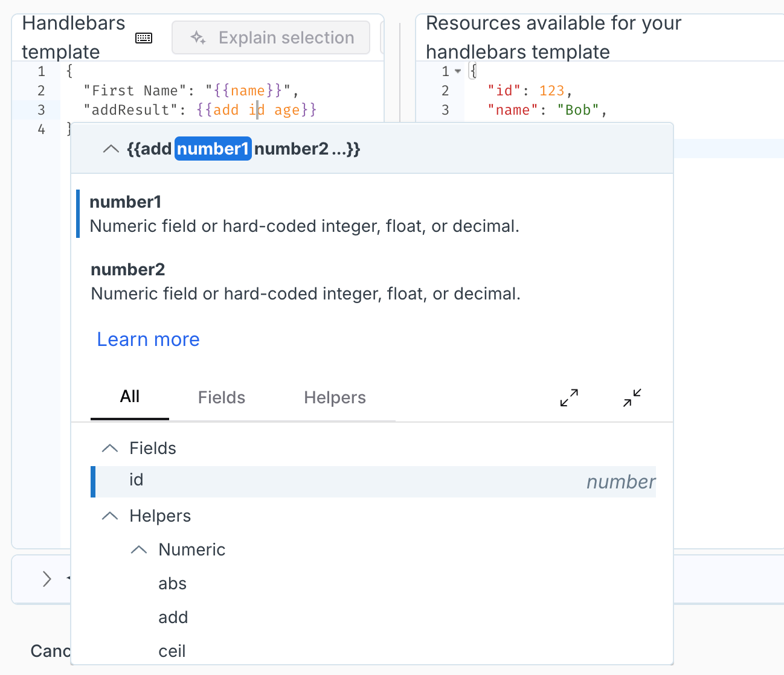Click "First Name" key on template line 2
The height and width of the screenshot is (675, 784).
point(135,91)
